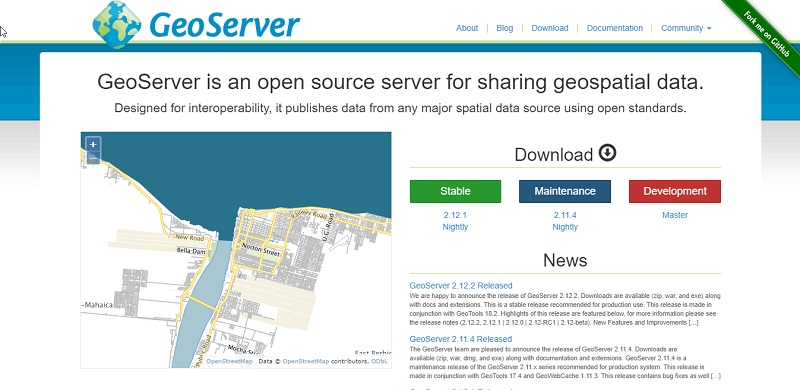The height and width of the screenshot is (390, 800).
Task: Click the GeoServer wordmark text
Action: pyautogui.click(x=224, y=25)
